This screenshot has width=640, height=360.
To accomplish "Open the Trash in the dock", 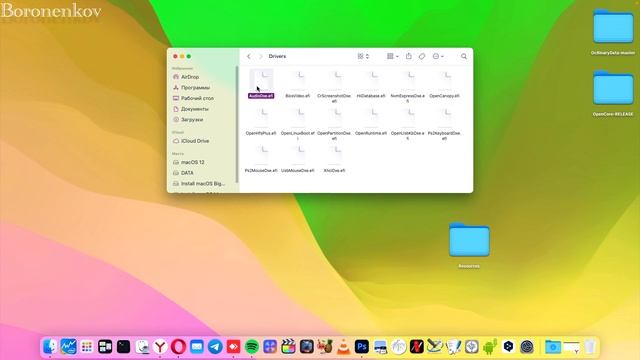I will 590,347.
